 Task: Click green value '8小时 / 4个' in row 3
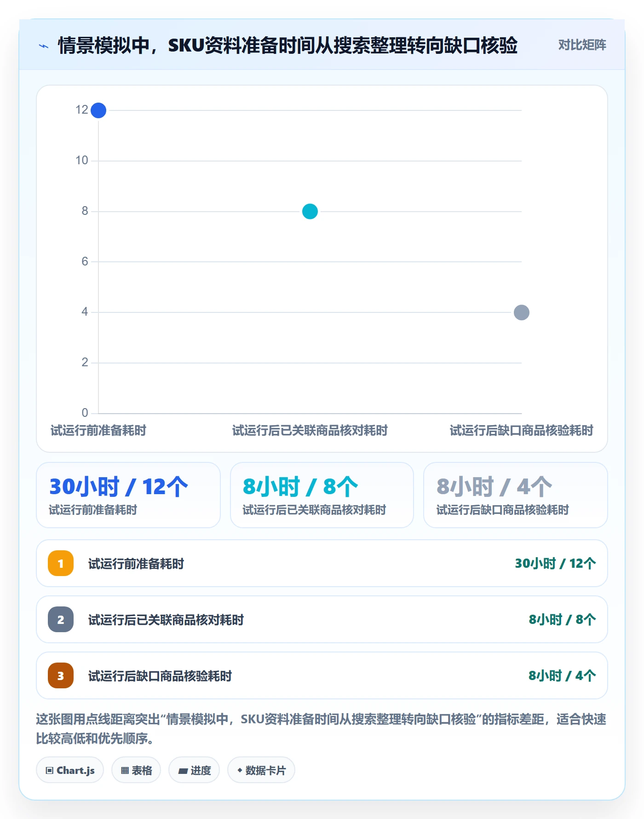[562, 676]
